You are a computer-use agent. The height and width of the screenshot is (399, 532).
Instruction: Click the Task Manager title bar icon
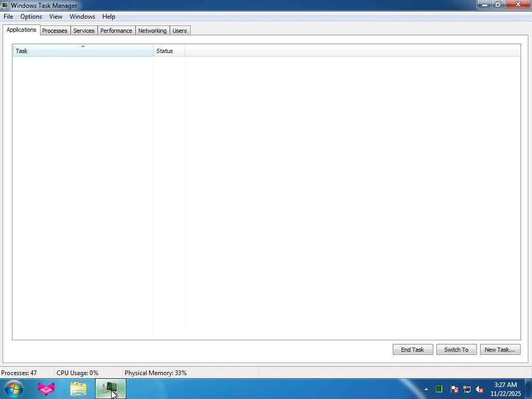(x=5, y=5)
